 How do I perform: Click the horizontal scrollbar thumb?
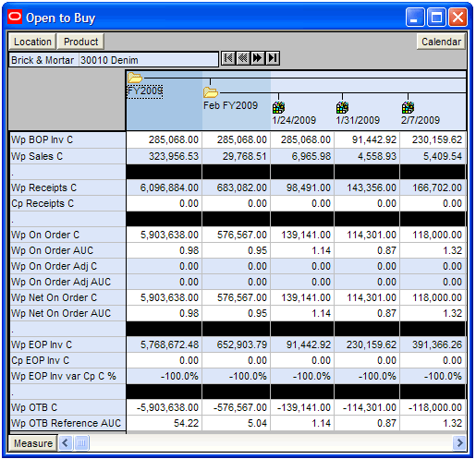pyautogui.click(x=81, y=443)
